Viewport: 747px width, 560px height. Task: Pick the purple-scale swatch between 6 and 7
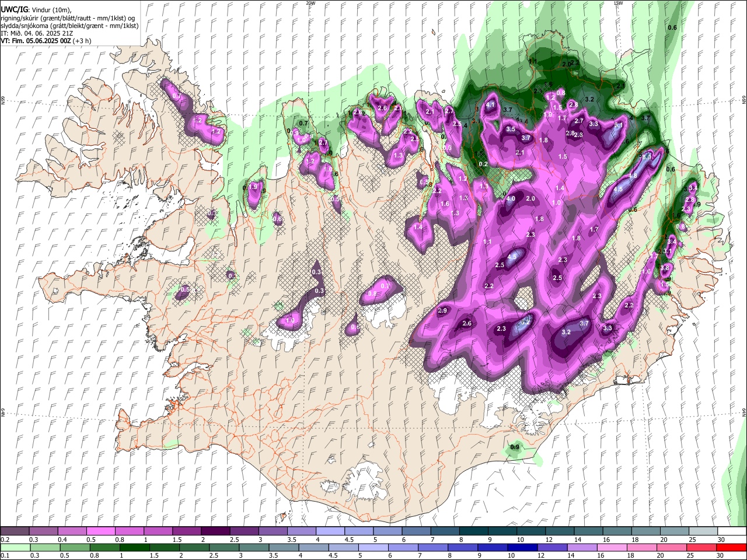coord(416,531)
